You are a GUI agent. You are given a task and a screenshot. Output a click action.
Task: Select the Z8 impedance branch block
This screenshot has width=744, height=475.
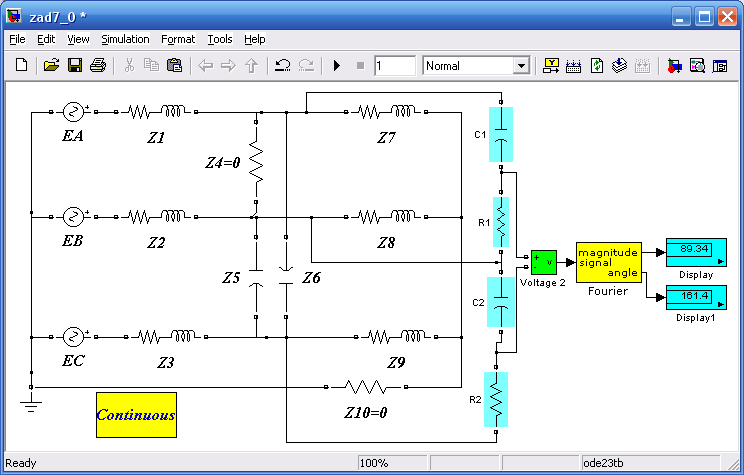(386, 217)
